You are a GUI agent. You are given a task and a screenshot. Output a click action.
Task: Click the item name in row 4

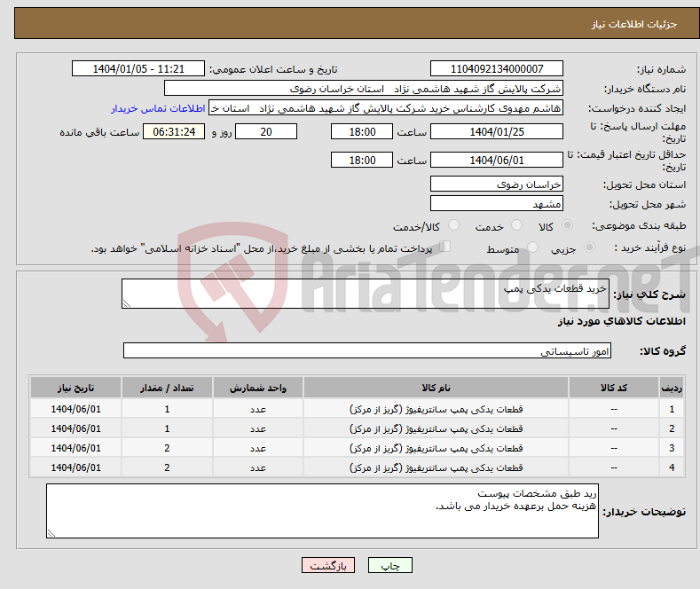[x=437, y=467]
